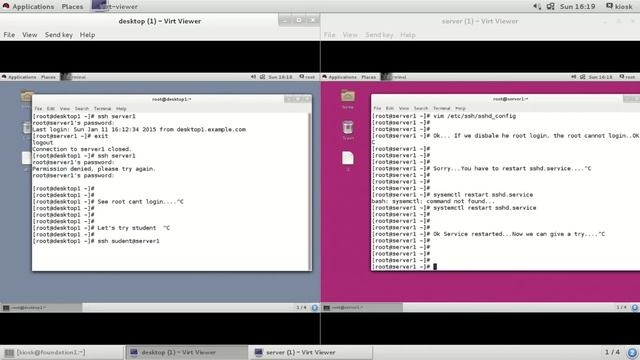Click clock in server1 guest panel
Screen dimensions: 640x360
[600, 77]
